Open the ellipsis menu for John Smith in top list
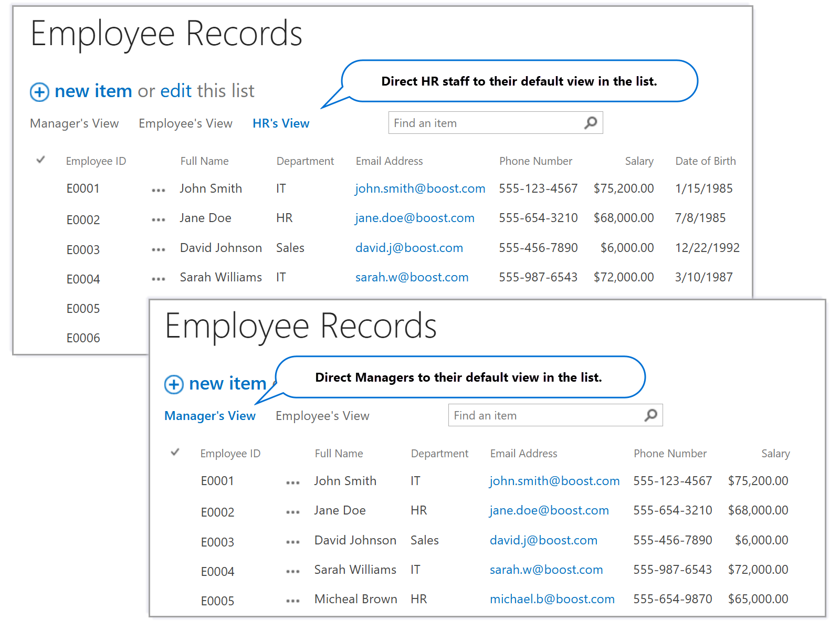The width and height of the screenshot is (840, 630). click(159, 190)
